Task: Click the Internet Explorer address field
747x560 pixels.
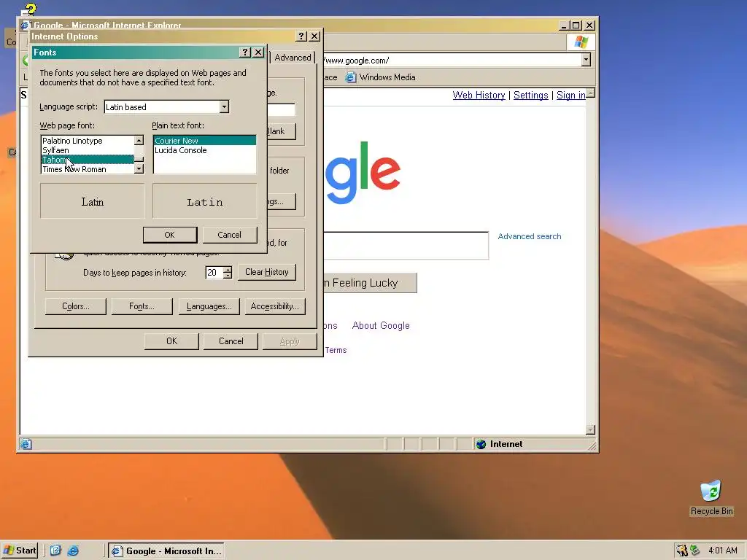Action: [452, 60]
